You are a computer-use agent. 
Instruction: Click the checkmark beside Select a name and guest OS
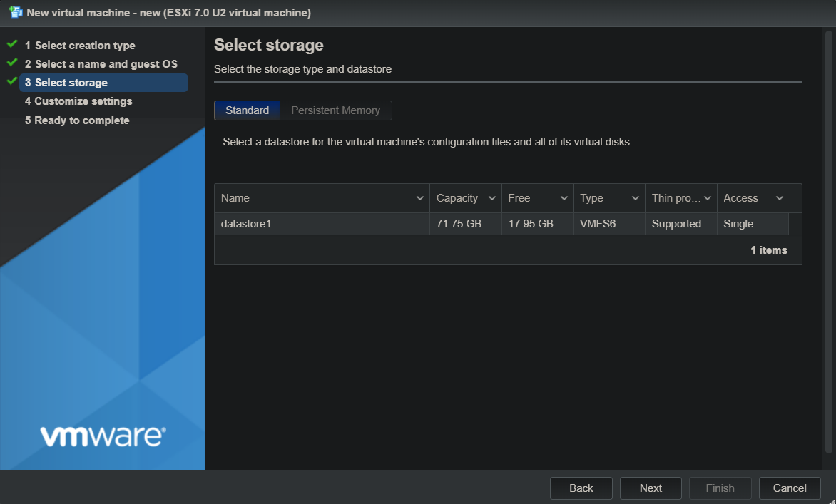(x=12, y=63)
